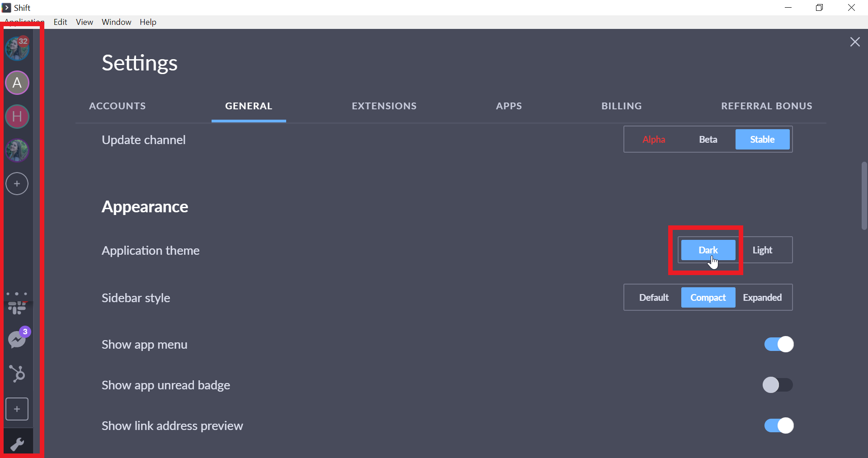Turn off Show link address preview
Screen dimensions: 868x458
coord(778,425)
